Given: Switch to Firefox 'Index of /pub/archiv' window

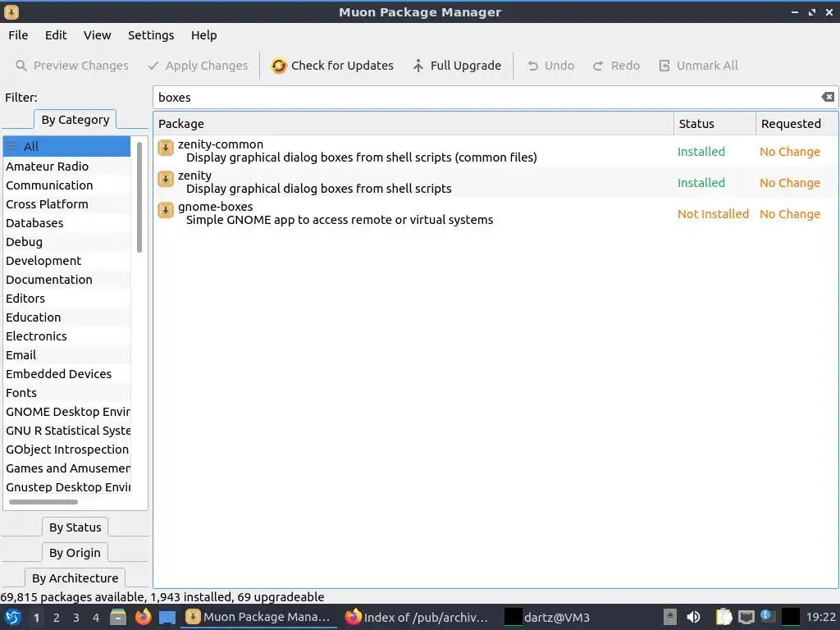Looking at the screenshot, I should tap(417, 617).
